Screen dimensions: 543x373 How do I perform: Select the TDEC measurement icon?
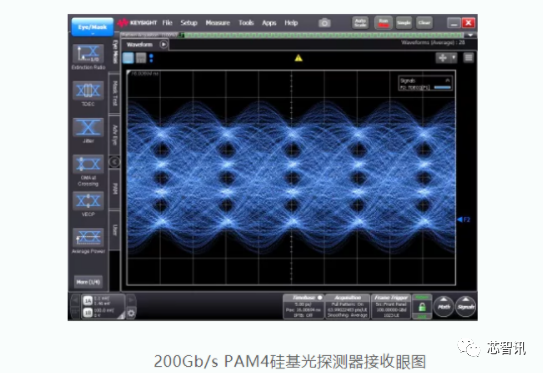88,90
